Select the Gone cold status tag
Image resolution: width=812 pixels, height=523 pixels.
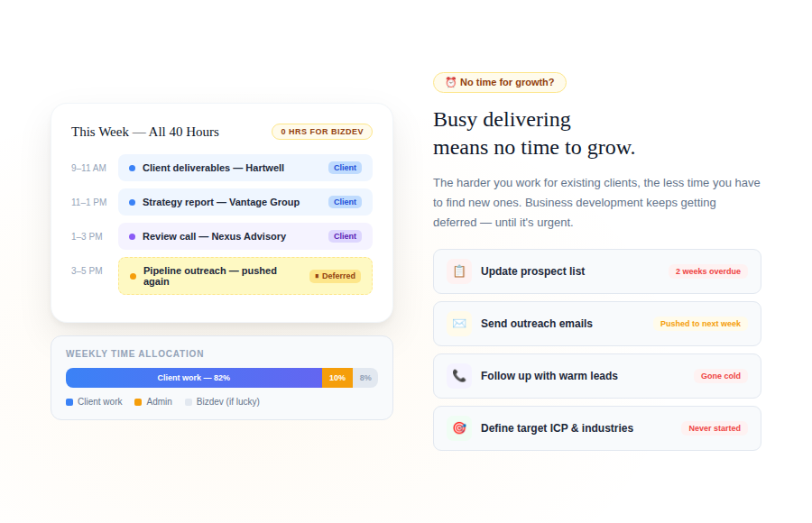[x=720, y=376]
